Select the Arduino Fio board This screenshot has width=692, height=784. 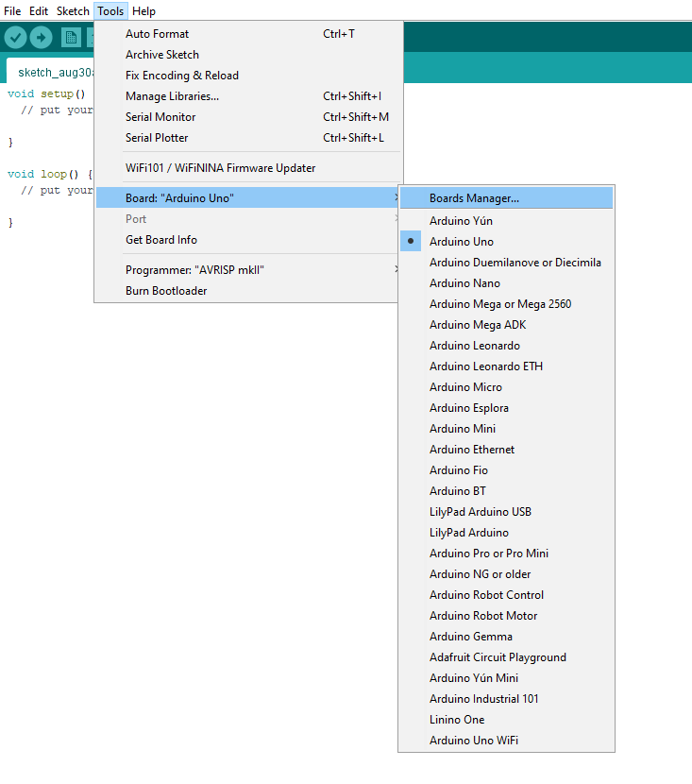507,470
